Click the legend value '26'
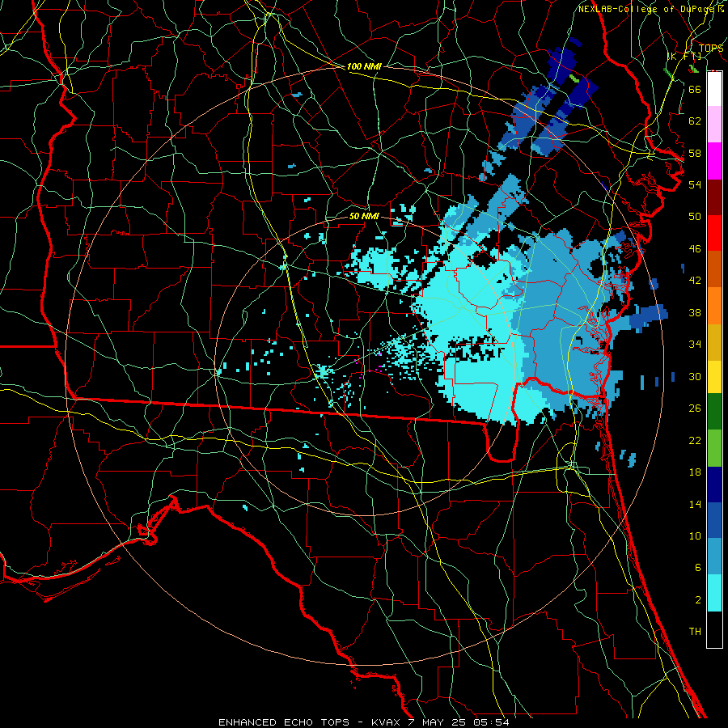This screenshot has width=728, height=728. [695, 408]
